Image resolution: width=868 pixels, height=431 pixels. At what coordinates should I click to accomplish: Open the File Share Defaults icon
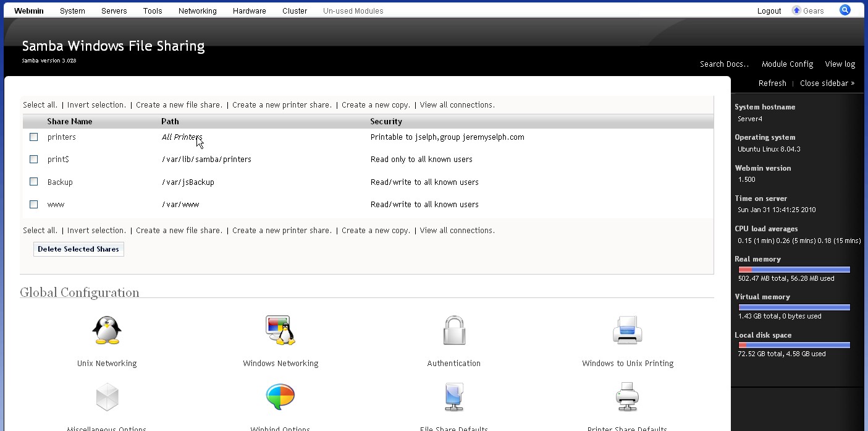coord(454,397)
